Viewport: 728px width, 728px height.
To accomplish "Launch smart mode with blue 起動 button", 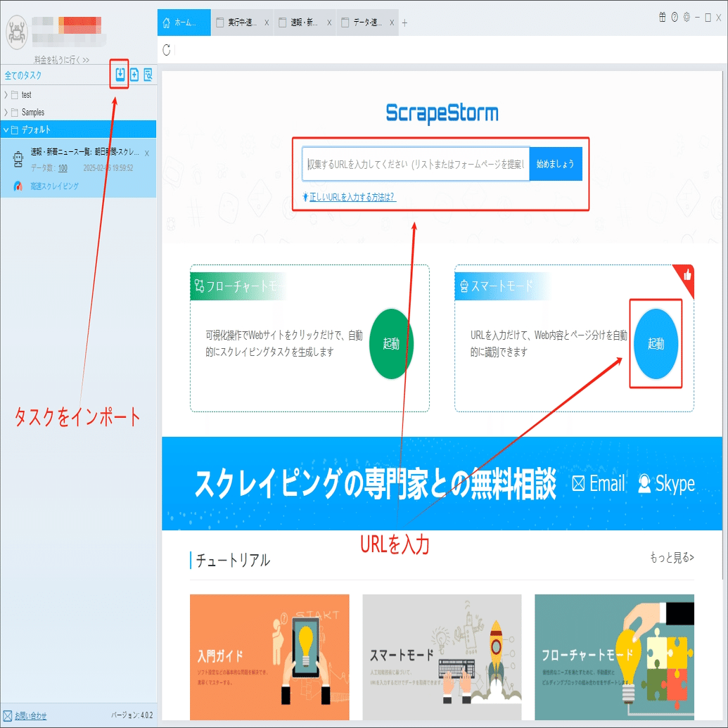I will (x=656, y=343).
